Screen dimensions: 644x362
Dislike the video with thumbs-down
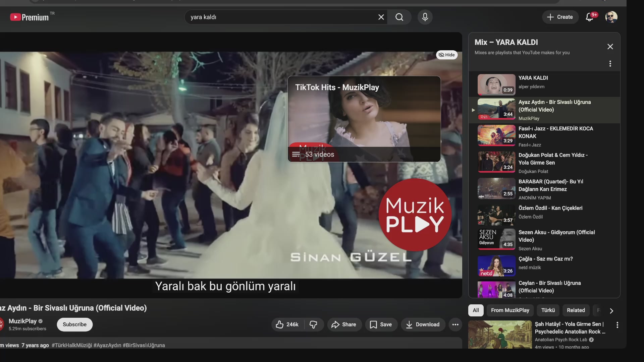[x=314, y=324]
